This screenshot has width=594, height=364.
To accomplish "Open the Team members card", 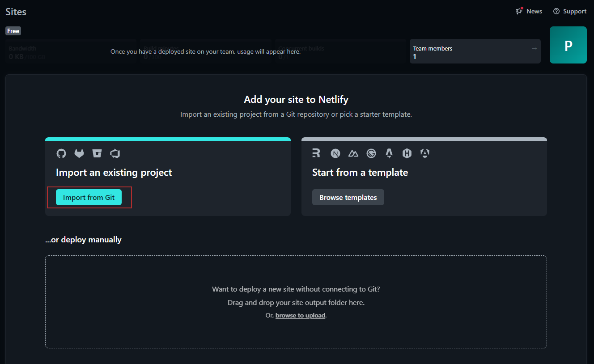I will tap(475, 51).
